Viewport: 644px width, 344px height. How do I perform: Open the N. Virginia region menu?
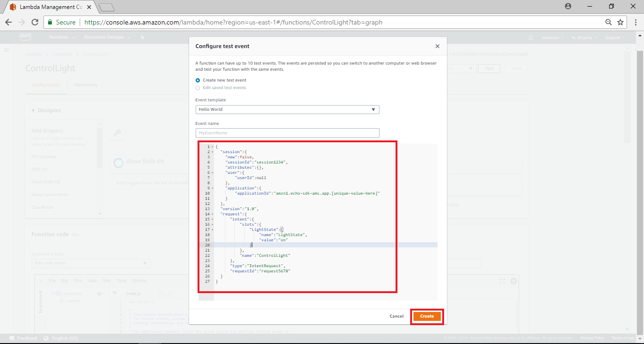[584, 38]
